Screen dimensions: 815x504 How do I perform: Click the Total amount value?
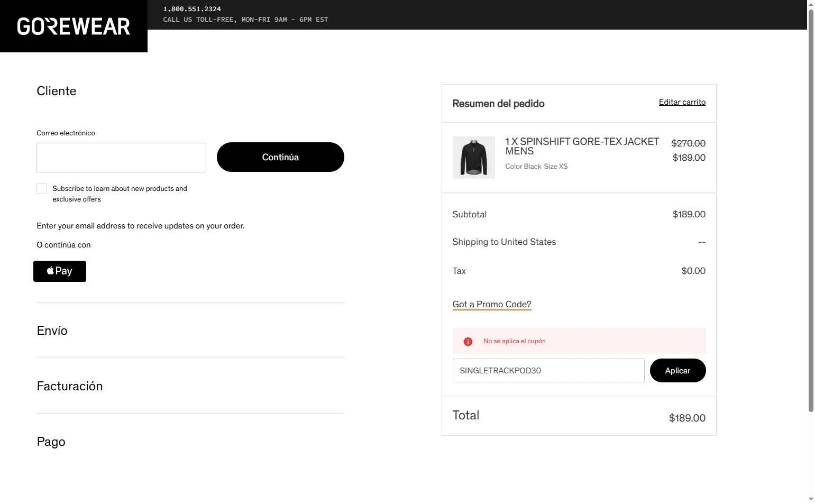pos(687,418)
